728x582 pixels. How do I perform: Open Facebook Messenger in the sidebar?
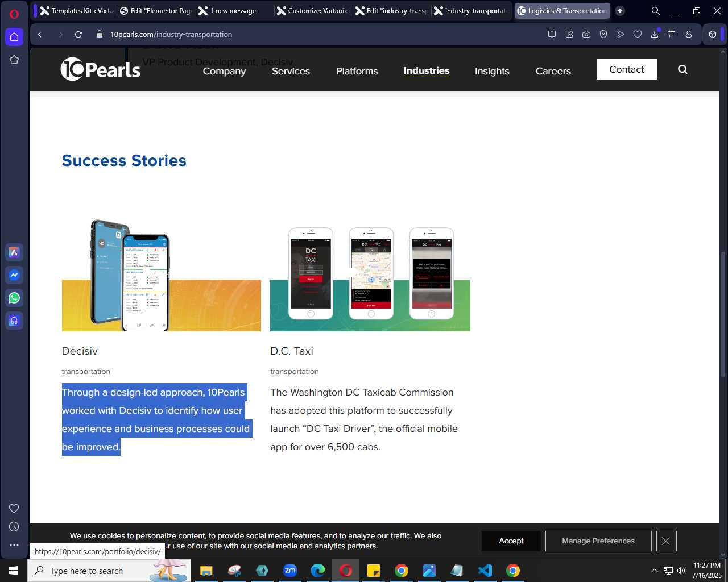pos(14,275)
